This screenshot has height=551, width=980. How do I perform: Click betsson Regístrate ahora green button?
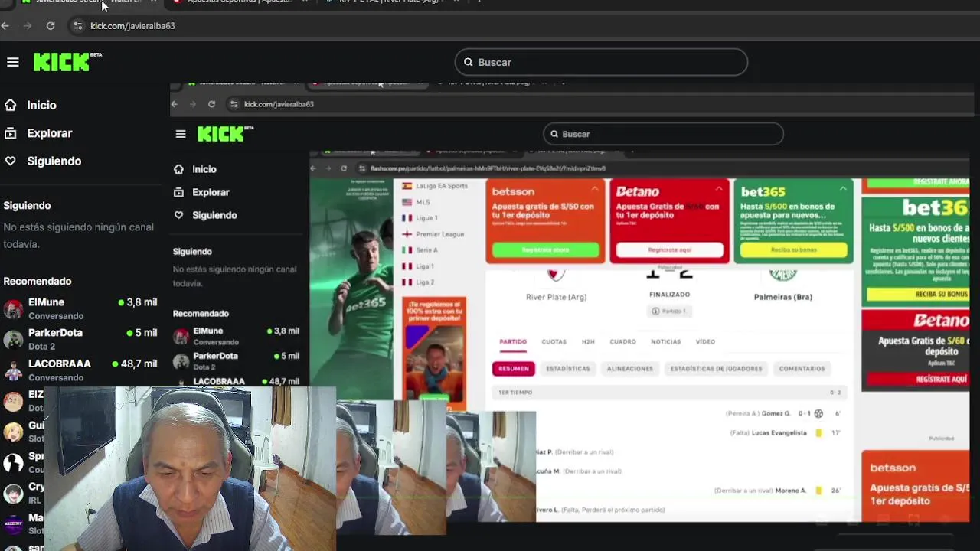point(545,250)
